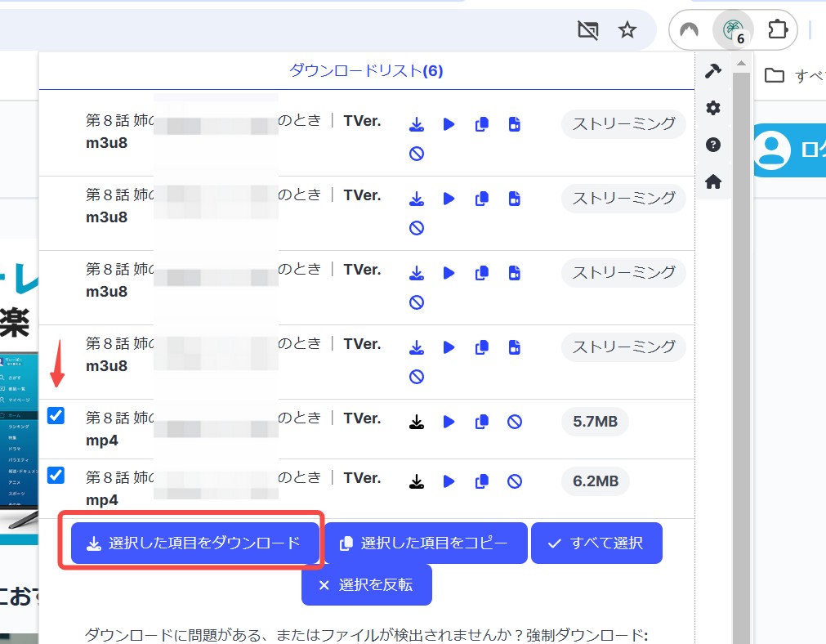This screenshot has height=644, width=826.
Task: Block the third m3u8 entry
Action: pyautogui.click(x=417, y=302)
